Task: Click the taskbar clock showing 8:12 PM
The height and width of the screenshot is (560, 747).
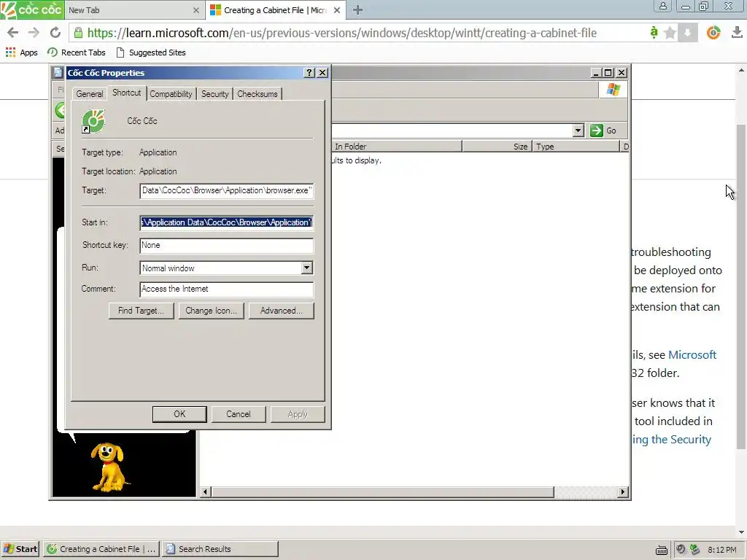Action: click(721, 550)
